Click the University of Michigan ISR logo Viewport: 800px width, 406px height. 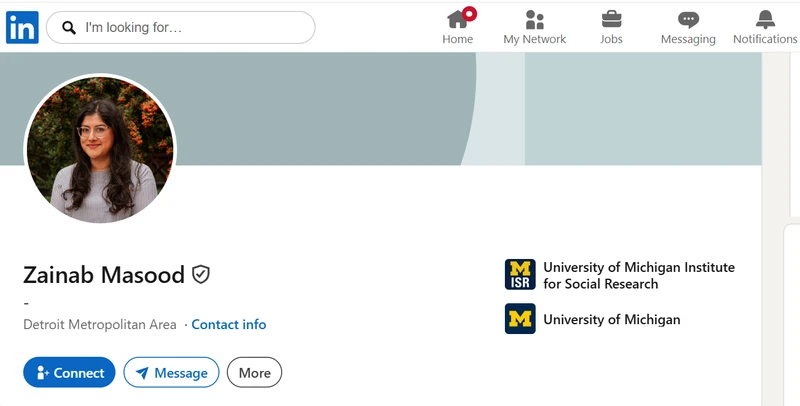coord(520,274)
